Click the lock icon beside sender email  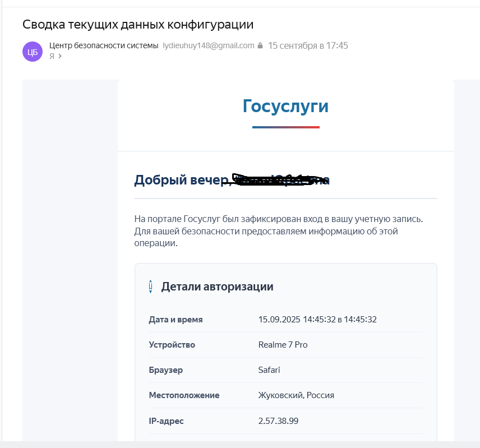[x=260, y=46]
